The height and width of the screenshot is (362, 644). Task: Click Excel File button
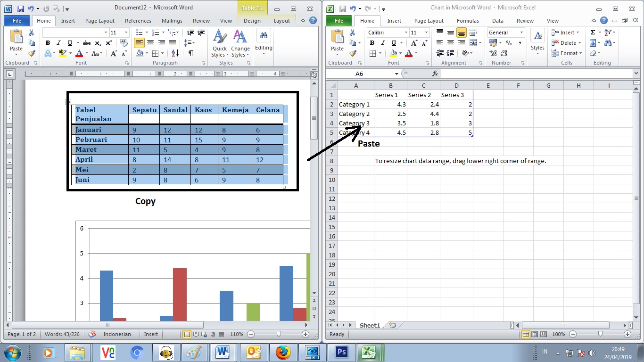click(x=339, y=21)
